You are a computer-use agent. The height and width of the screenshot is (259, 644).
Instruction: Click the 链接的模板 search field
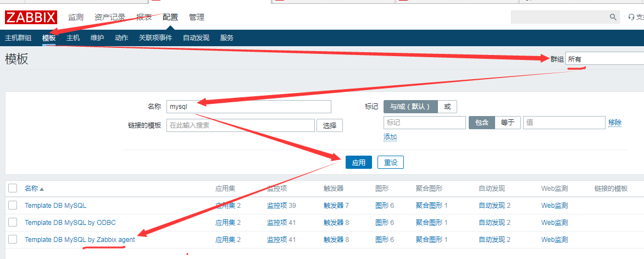point(240,125)
